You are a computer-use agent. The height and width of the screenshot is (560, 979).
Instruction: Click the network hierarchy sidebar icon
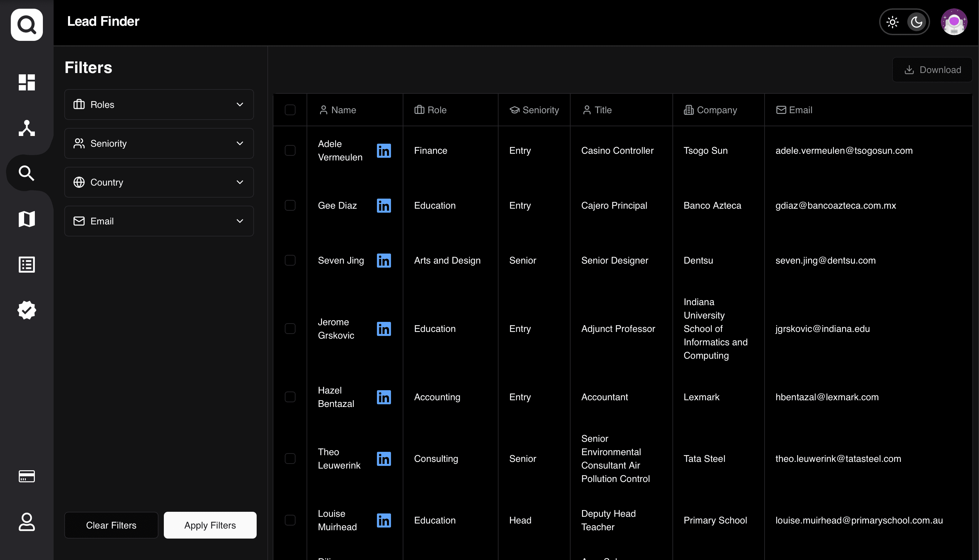26,128
